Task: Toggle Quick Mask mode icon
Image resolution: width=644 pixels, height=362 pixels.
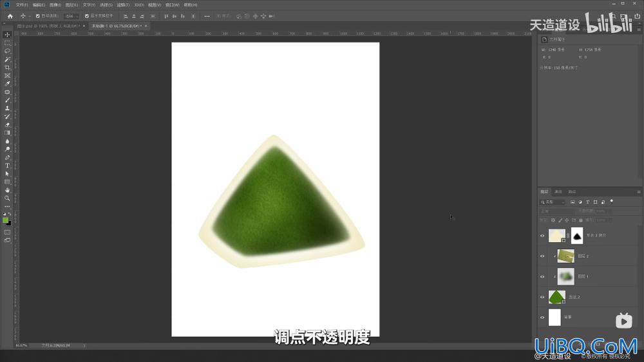Action: coord(7,232)
